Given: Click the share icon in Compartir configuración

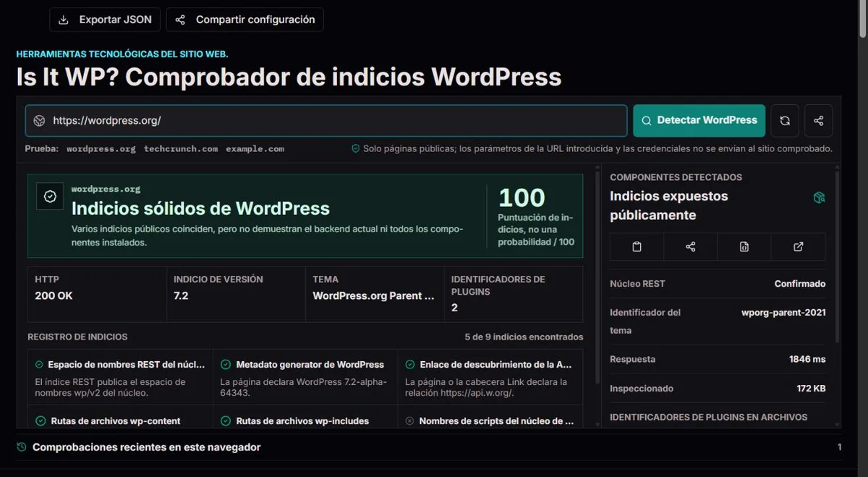Looking at the screenshot, I should 181,20.
